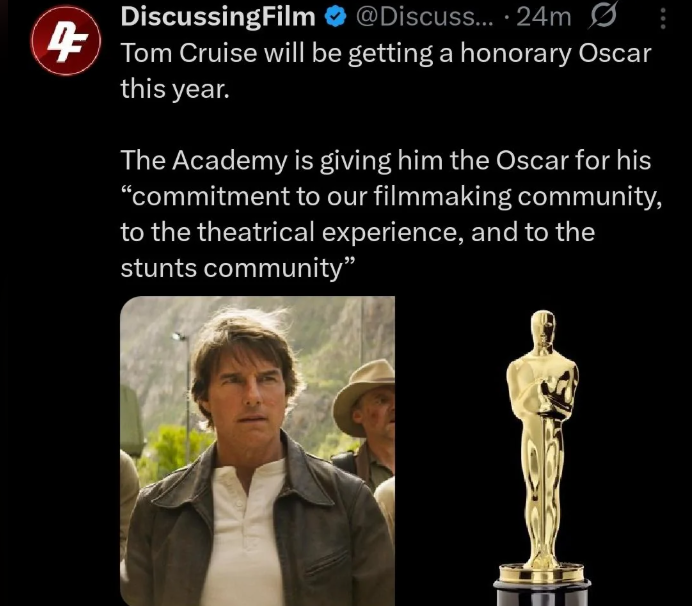Viewport: 692px width, 606px height.
Task: Click the 'to the theatrical experience' line
Action: point(357,233)
